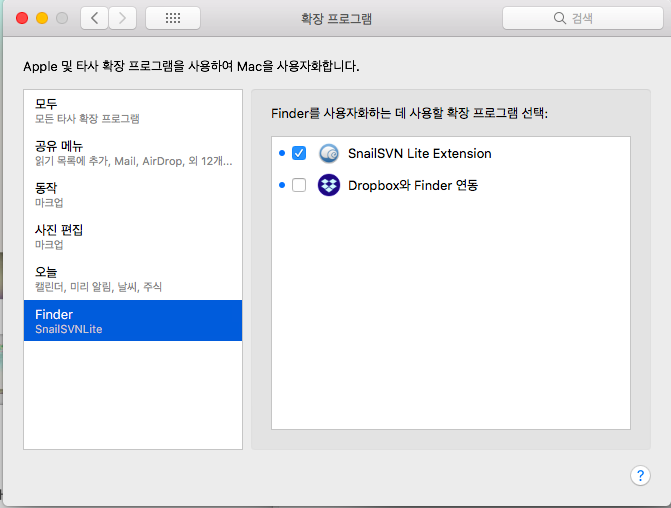
Task: Click the forward chevron navigation button
Action: click(122, 18)
